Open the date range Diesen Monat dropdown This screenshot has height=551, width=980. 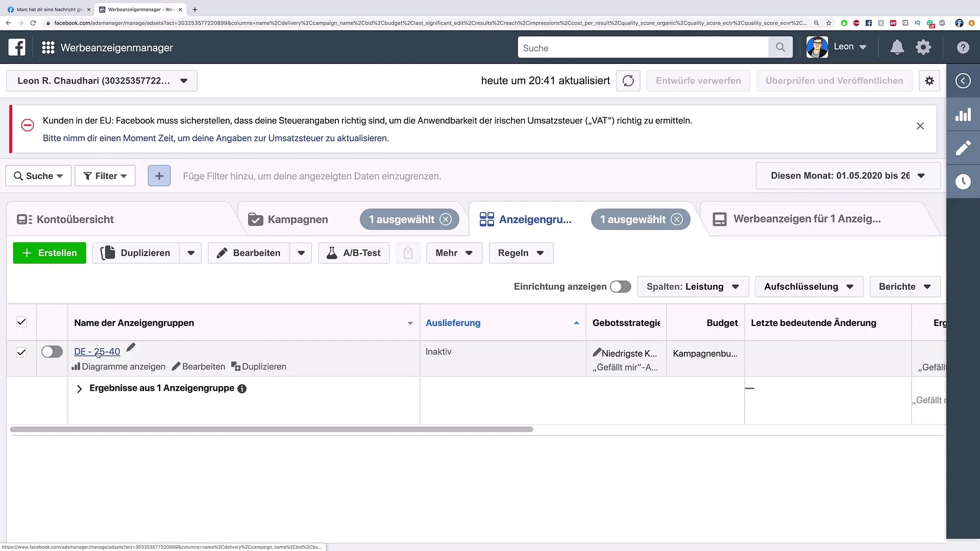coord(848,176)
